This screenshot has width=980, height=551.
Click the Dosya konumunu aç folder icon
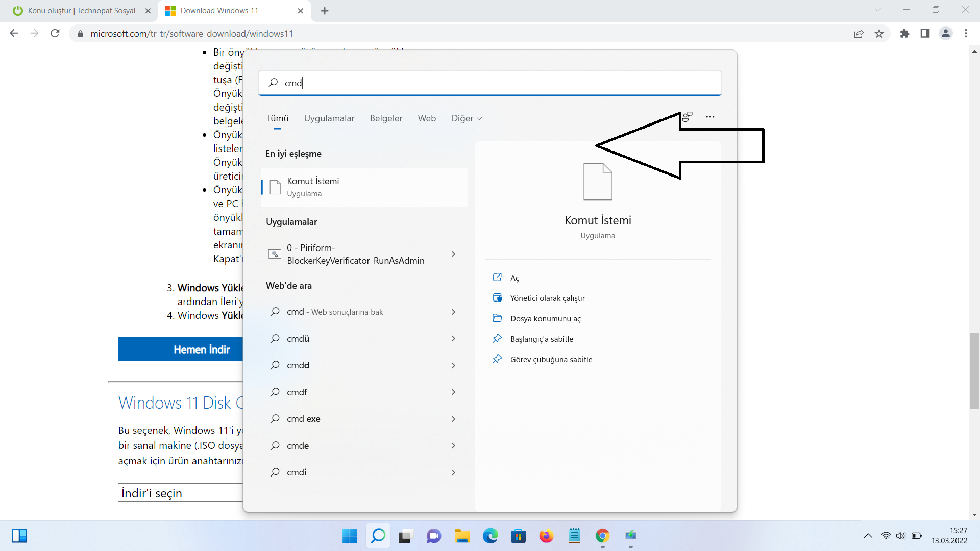497,318
